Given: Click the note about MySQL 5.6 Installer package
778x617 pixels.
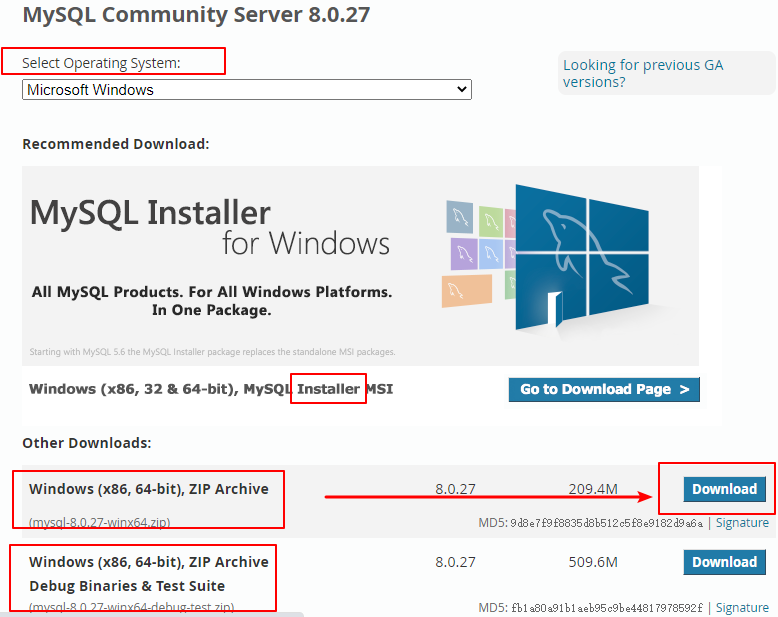Looking at the screenshot, I should coord(212,352).
